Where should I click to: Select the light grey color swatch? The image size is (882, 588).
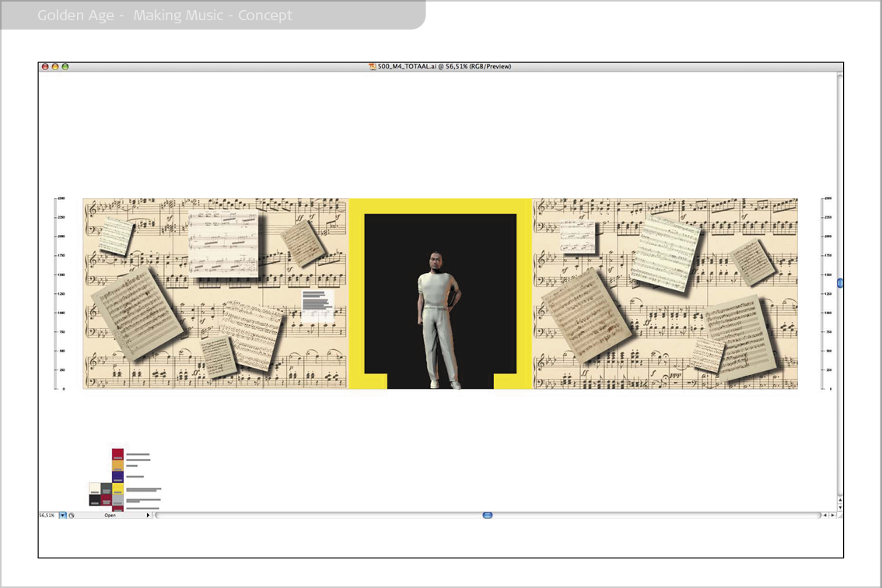117,499
